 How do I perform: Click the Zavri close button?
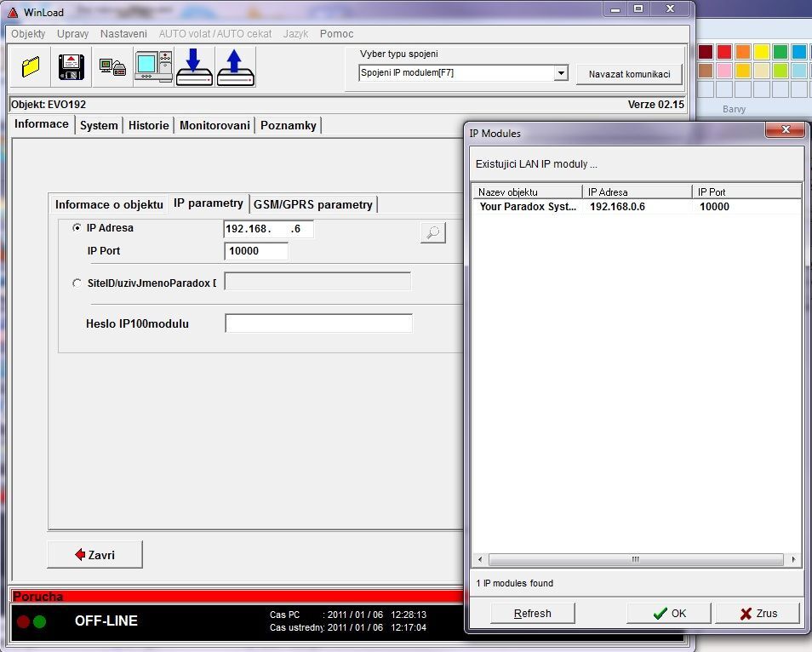(94, 555)
